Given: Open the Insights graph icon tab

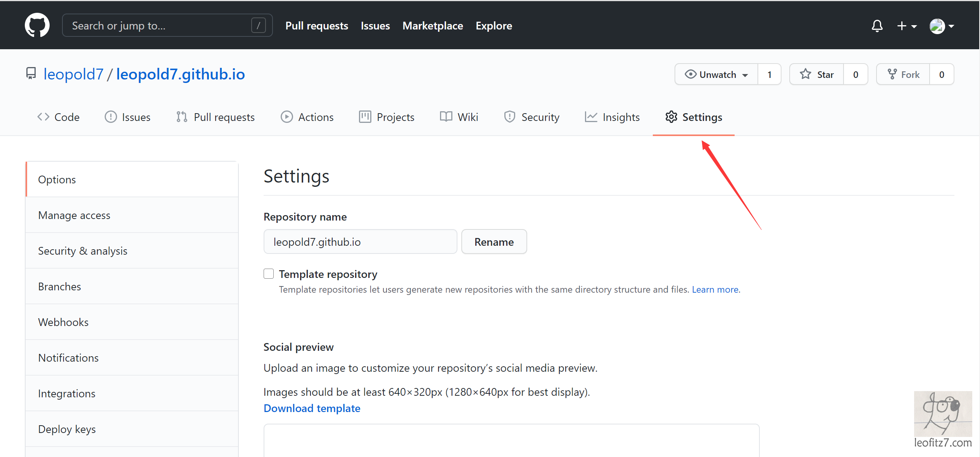Looking at the screenshot, I should point(591,117).
